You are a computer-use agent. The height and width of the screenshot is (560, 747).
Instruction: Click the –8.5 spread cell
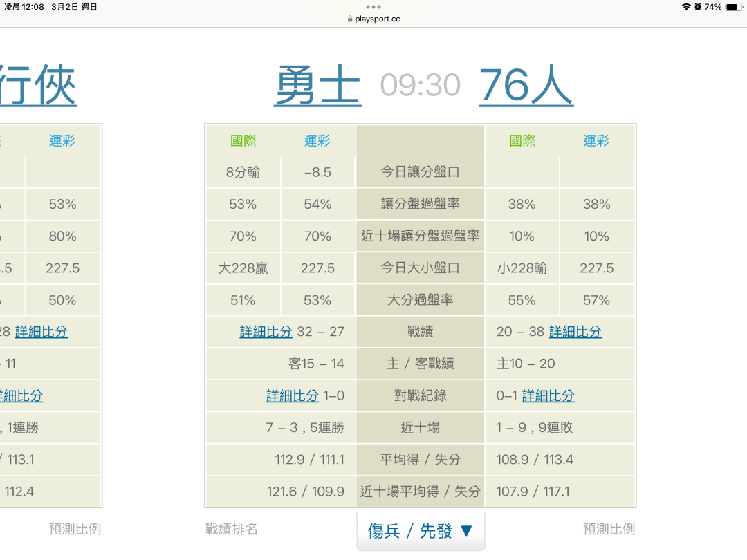pyautogui.click(x=317, y=172)
